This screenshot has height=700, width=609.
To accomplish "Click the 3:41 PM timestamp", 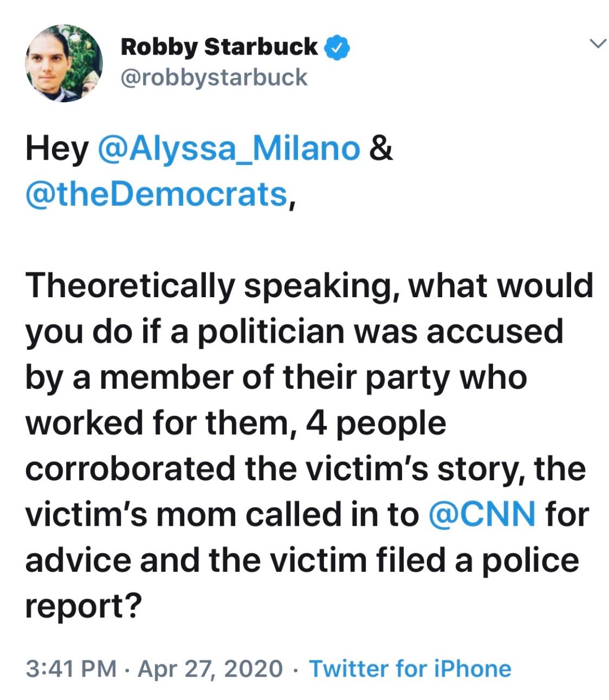I will click(x=71, y=669).
